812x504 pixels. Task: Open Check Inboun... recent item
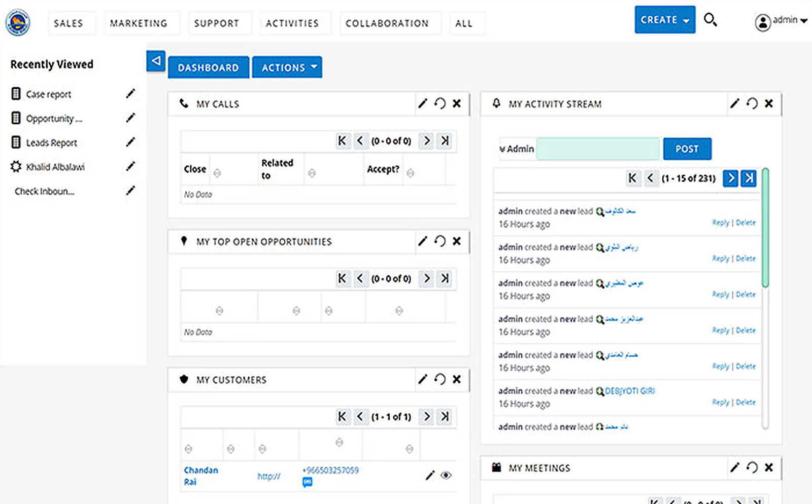click(x=44, y=191)
